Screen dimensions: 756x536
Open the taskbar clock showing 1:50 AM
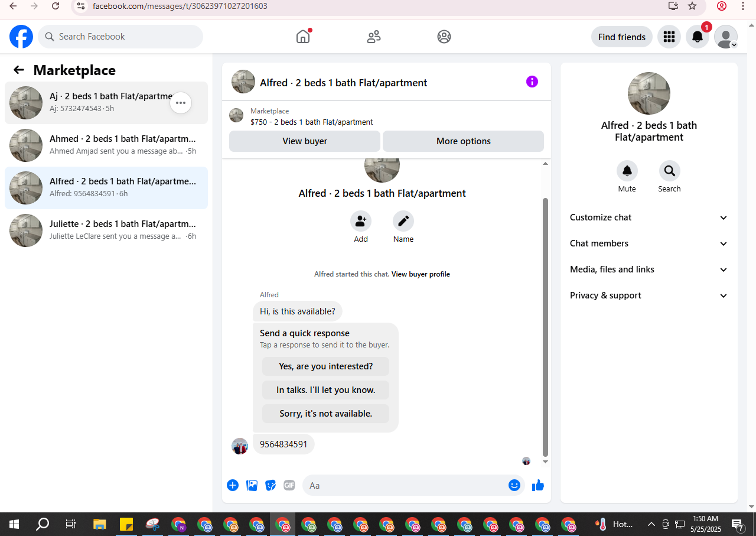coord(705,524)
